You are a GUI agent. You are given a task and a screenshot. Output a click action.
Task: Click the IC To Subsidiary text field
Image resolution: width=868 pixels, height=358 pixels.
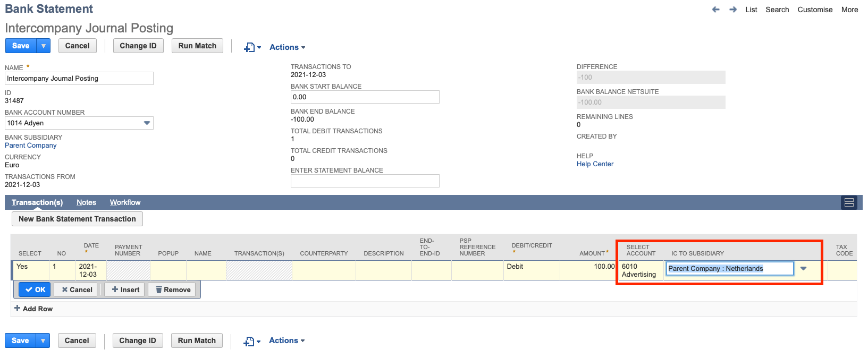click(x=730, y=269)
